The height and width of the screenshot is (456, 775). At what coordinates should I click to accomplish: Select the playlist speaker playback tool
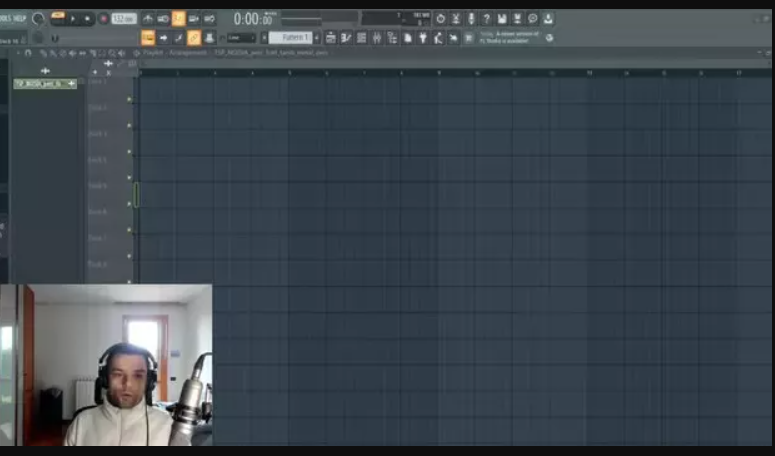click(x=122, y=53)
